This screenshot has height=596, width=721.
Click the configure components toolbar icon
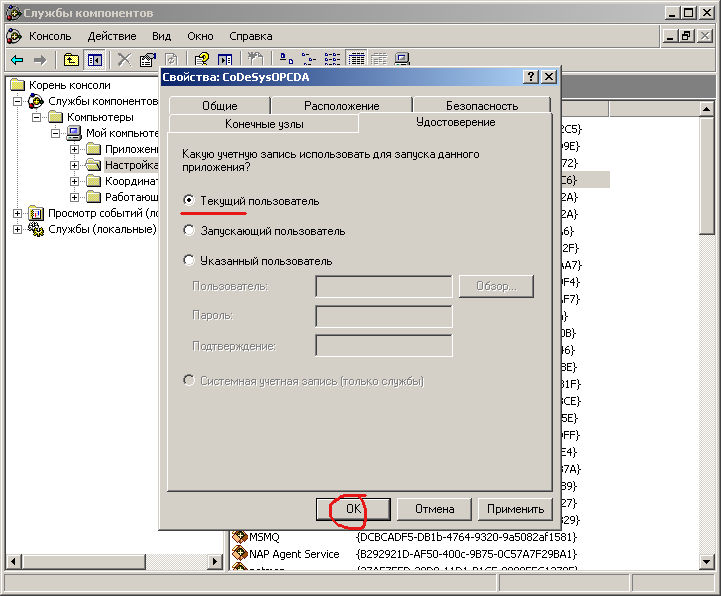coord(255,60)
